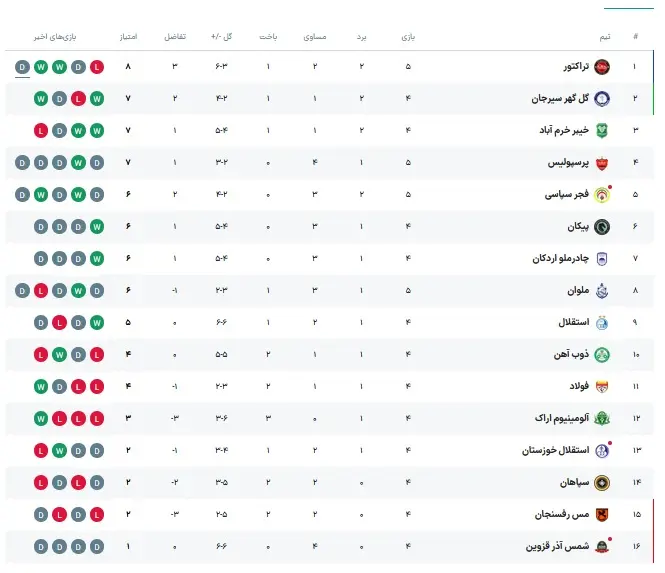Click the Mes Rafsanjan orange logo
665x573 pixels.
(x=602, y=514)
